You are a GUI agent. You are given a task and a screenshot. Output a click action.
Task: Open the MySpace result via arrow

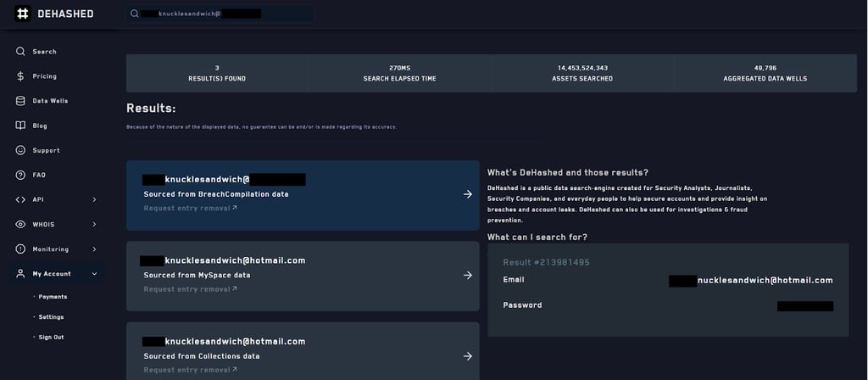(x=468, y=276)
